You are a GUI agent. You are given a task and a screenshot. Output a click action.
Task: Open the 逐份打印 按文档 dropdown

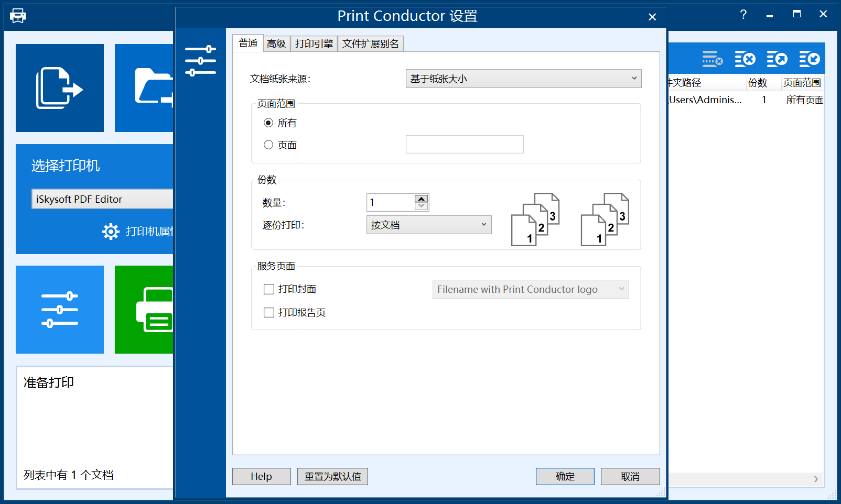429,225
